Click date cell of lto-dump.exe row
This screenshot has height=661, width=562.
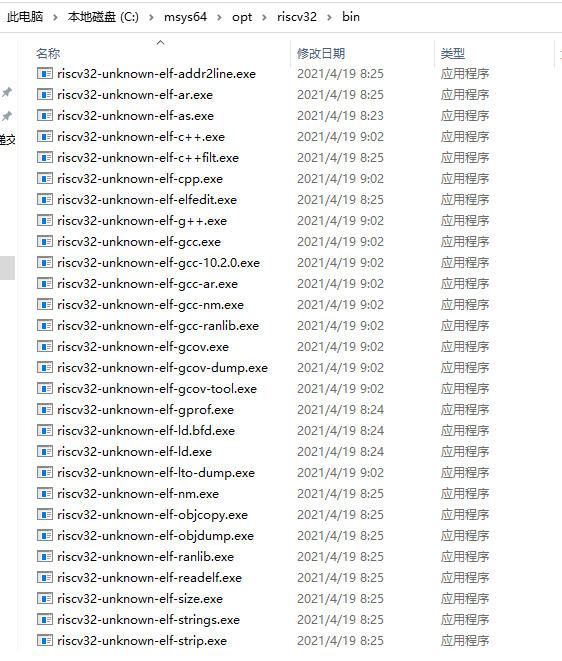(340, 473)
